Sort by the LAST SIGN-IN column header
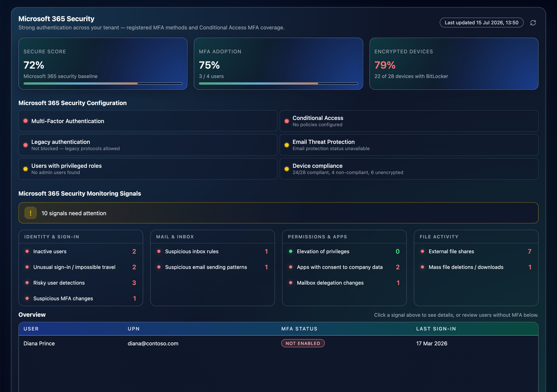This screenshot has width=557, height=392. coord(436,329)
